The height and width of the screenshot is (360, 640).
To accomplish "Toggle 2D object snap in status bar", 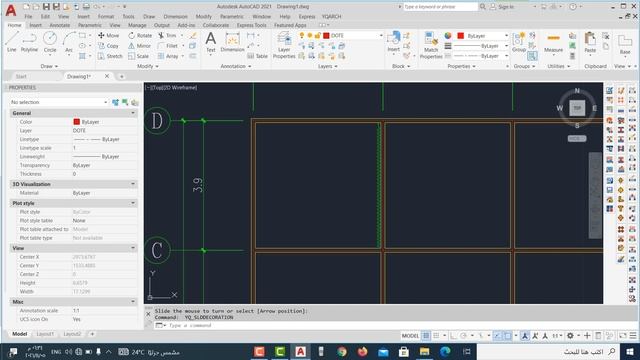I will pos(507,336).
